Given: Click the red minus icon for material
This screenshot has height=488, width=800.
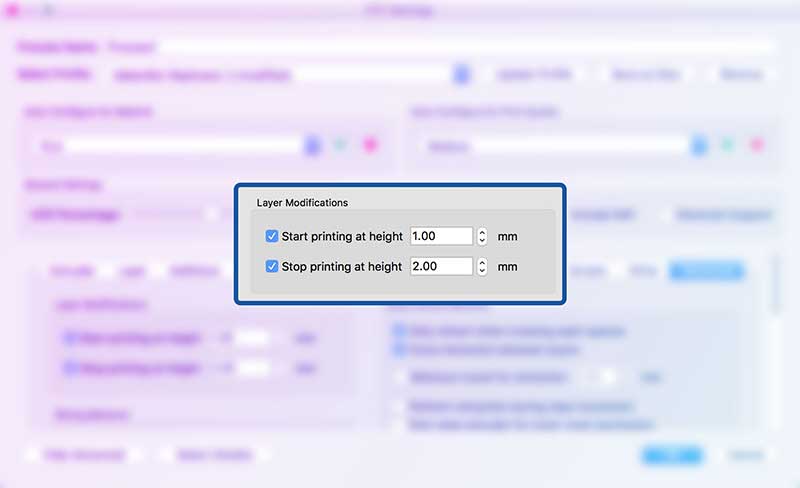Looking at the screenshot, I should [x=369, y=146].
